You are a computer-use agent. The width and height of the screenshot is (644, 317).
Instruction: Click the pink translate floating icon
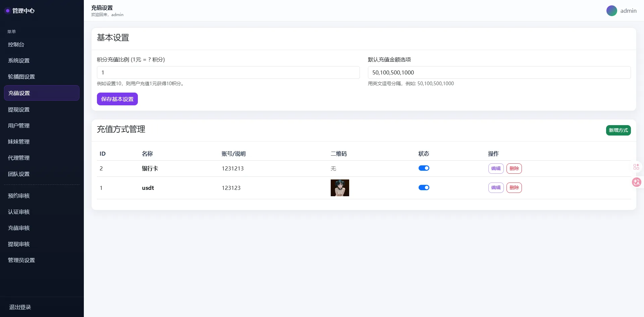pos(636,182)
